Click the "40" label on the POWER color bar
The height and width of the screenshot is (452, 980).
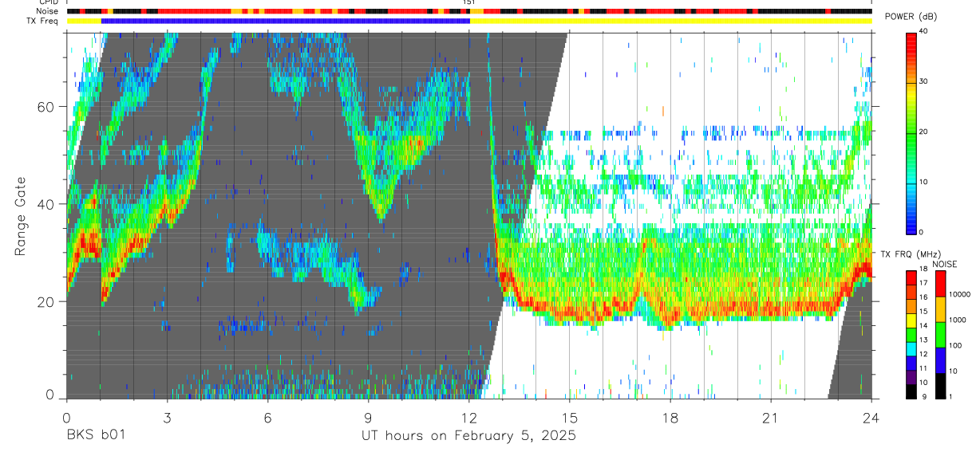924,31
